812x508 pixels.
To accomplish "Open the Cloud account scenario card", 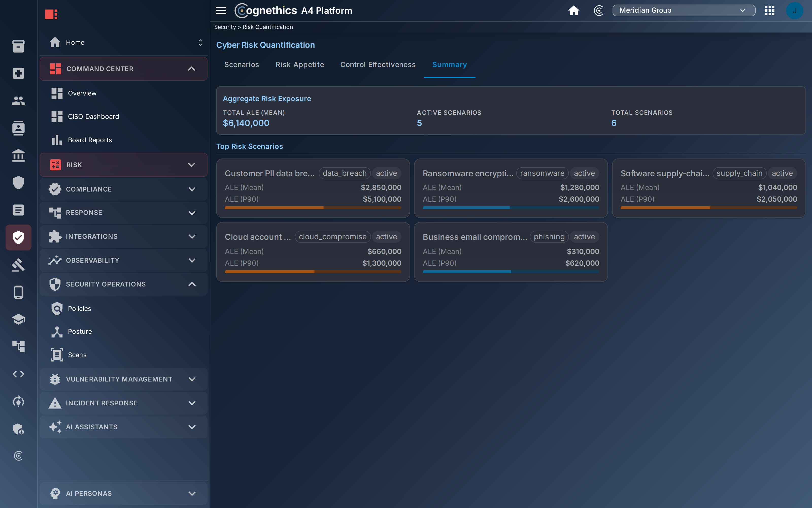I will 313,252.
